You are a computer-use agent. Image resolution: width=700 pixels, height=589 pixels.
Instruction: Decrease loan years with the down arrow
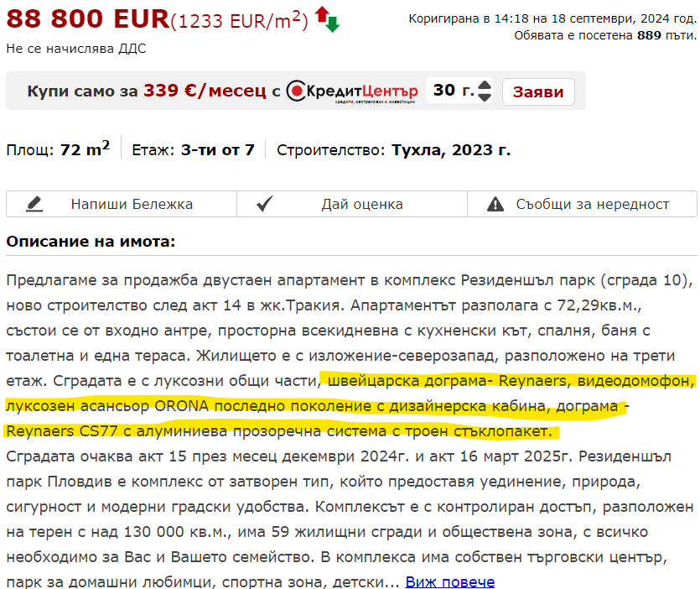[485, 97]
